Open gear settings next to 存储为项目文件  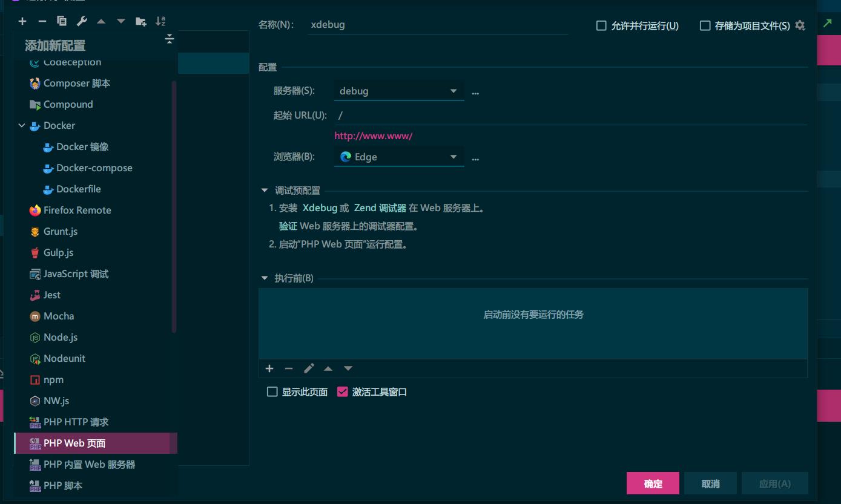point(800,25)
